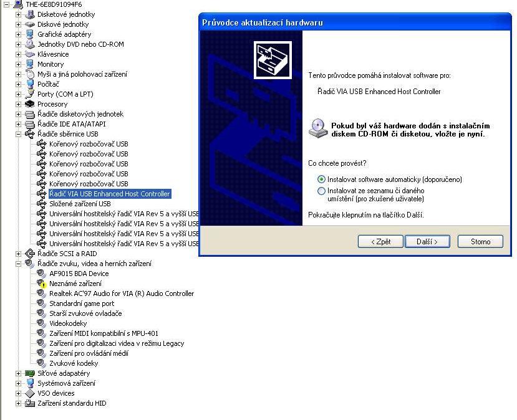Cancel the wizard with Storno

[x=480, y=241]
